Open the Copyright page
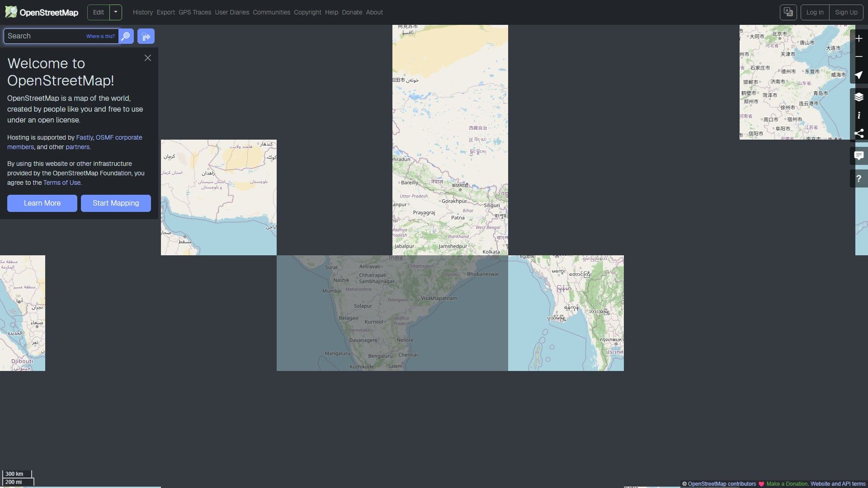868x488 pixels. tap(307, 12)
